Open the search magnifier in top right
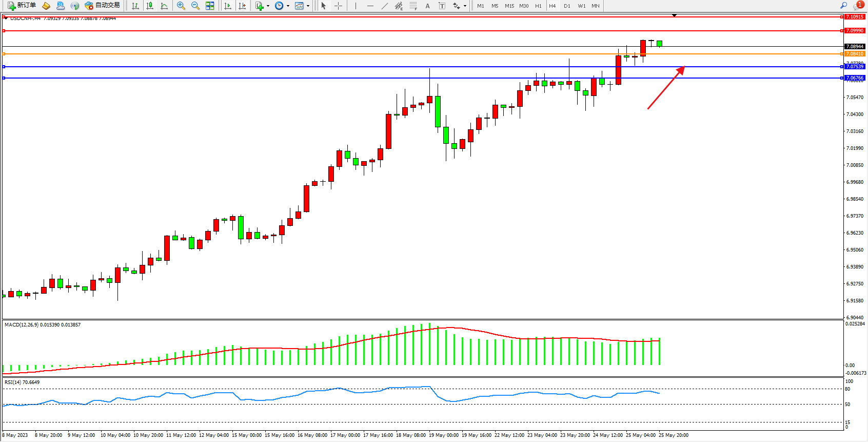Viewport: 868px width, 442px height. tap(843, 6)
